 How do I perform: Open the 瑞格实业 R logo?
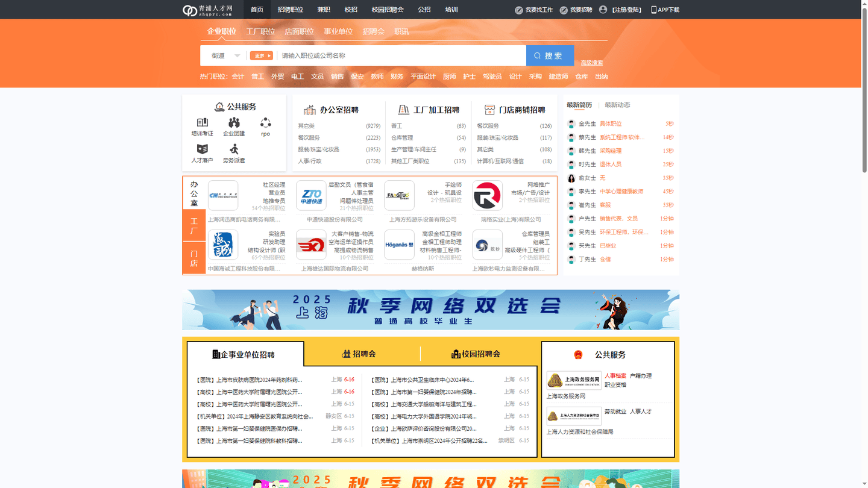click(x=487, y=196)
